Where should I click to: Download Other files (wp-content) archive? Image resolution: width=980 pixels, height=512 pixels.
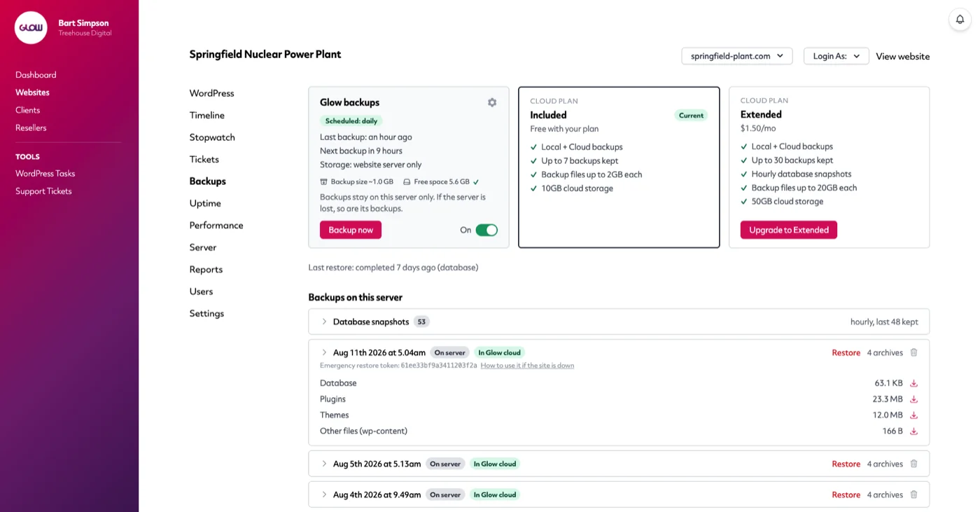pyautogui.click(x=913, y=431)
